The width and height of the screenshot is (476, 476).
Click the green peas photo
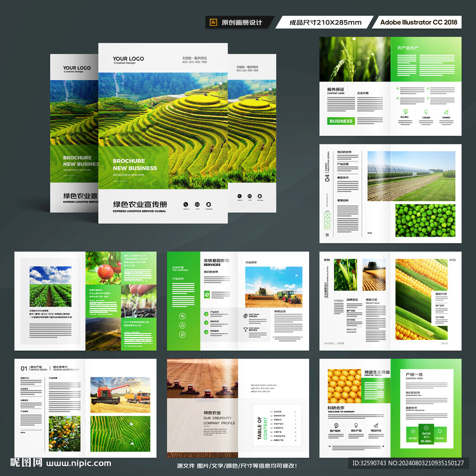coord(425,220)
